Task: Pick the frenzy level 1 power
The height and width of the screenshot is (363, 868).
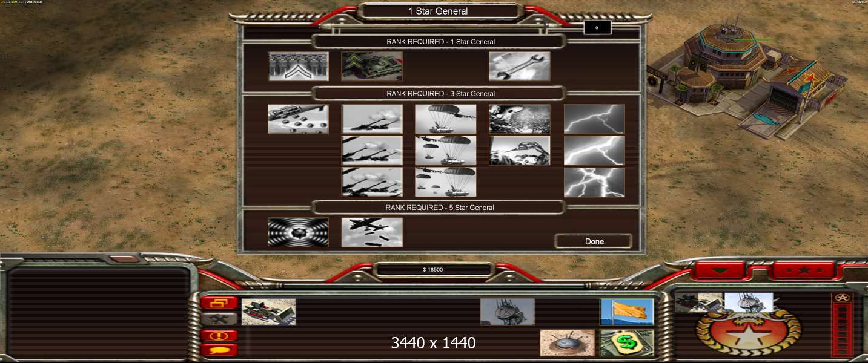Action: pos(520,119)
